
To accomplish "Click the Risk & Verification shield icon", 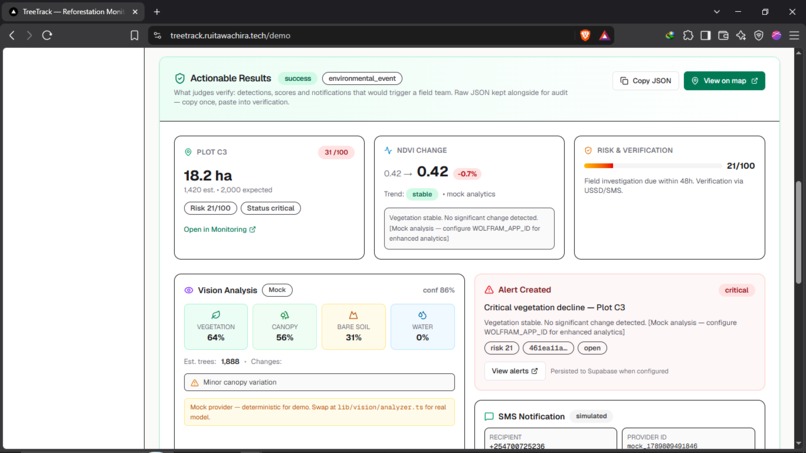I will (588, 150).
